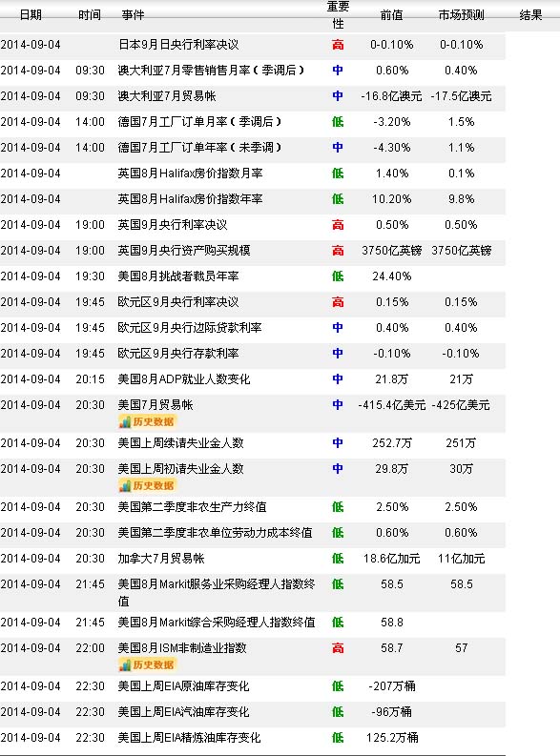Click previous value -207万桶

(x=392, y=686)
